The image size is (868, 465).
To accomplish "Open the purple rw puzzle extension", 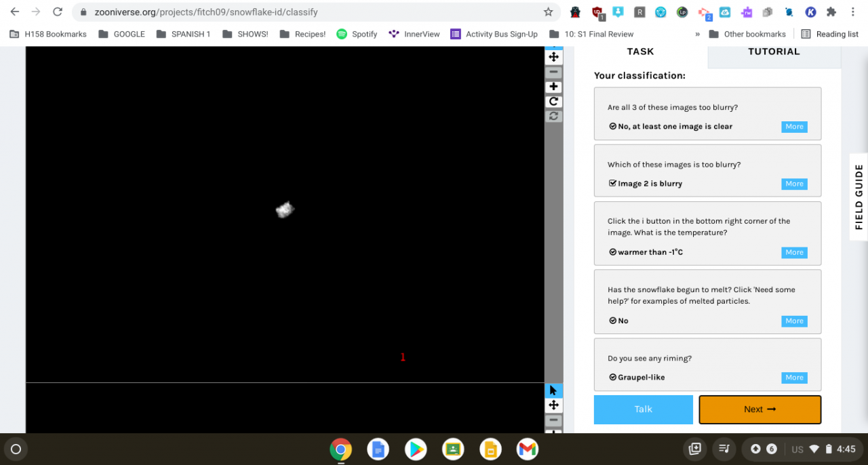I will click(x=747, y=12).
